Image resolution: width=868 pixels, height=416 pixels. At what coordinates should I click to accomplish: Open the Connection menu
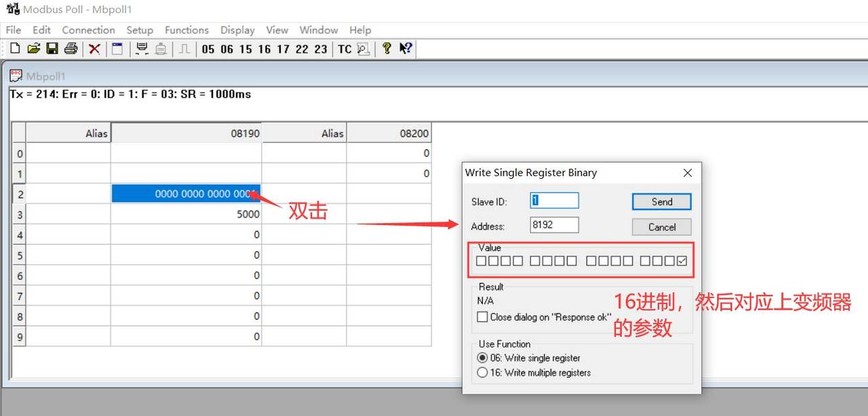(88, 30)
